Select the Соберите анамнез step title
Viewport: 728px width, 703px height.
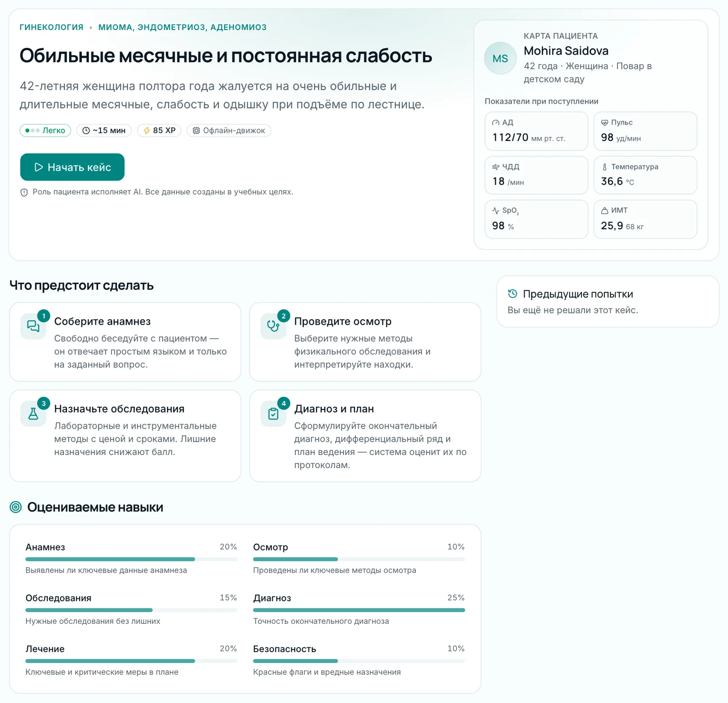pyautogui.click(x=102, y=321)
